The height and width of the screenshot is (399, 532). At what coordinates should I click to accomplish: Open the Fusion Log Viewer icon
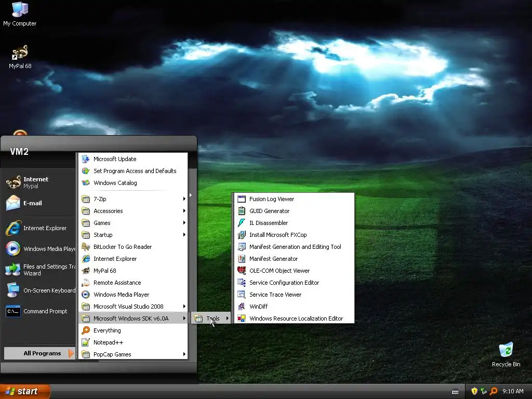241,199
